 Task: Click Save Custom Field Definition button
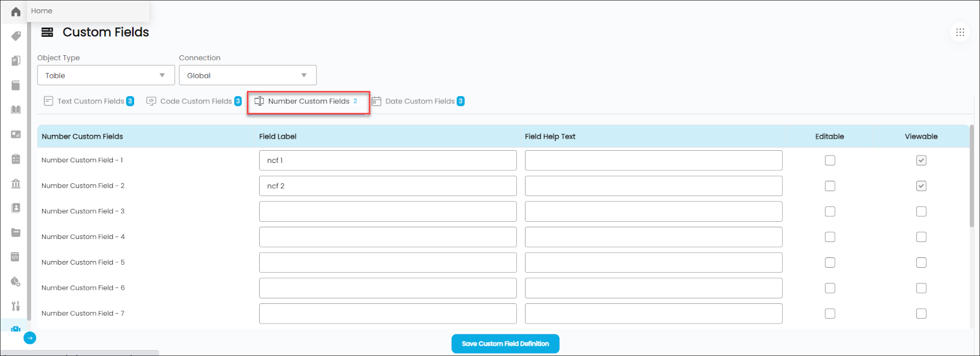(x=505, y=344)
